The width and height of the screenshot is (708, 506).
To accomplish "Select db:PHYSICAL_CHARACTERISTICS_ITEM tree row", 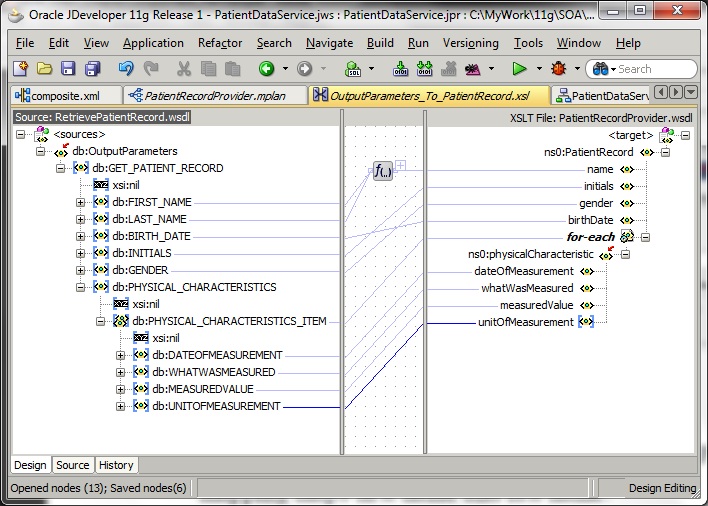I will (229, 321).
